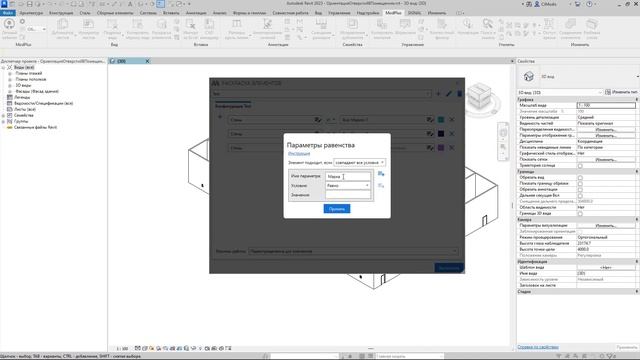This screenshot has width=640, height=360.
Task: Click the Sheets icon in project browser
Action: click(10, 109)
